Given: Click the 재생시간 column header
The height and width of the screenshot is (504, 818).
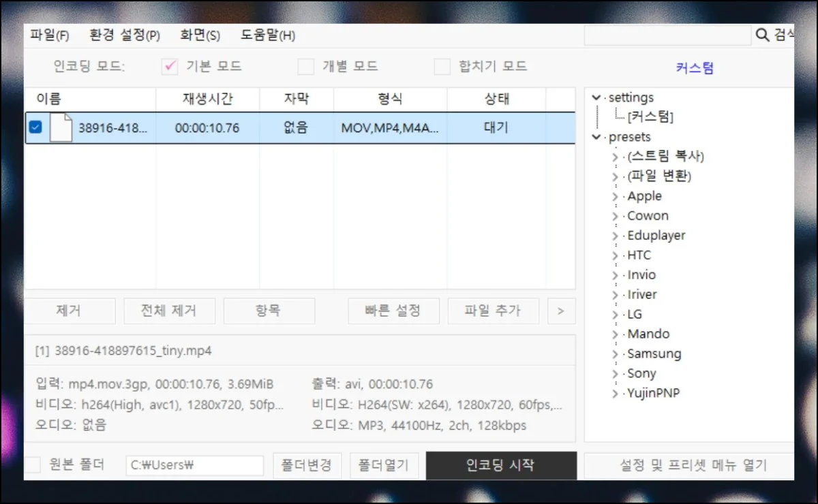Looking at the screenshot, I should (x=207, y=99).
